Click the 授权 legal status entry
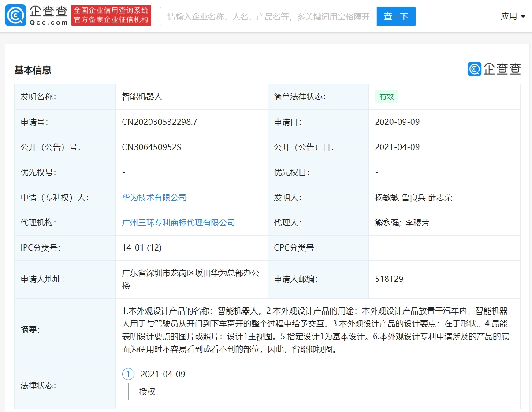 pos(147,392)
